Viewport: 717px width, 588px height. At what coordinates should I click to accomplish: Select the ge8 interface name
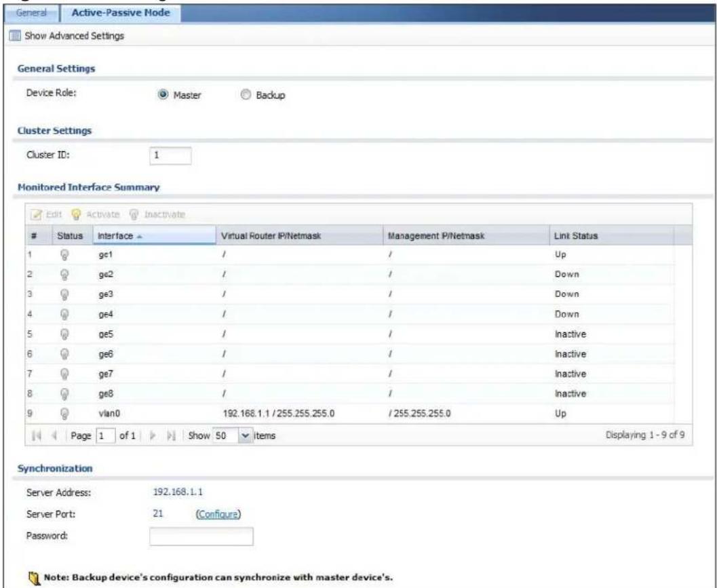106,393
